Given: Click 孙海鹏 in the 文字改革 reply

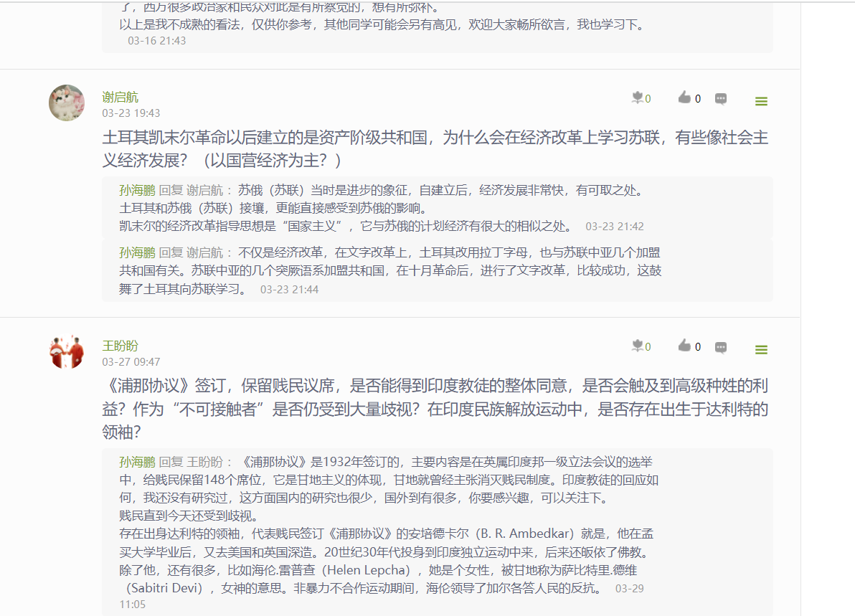Looking at the screenshot, I should pyautogui.click(x=137, y=252).
